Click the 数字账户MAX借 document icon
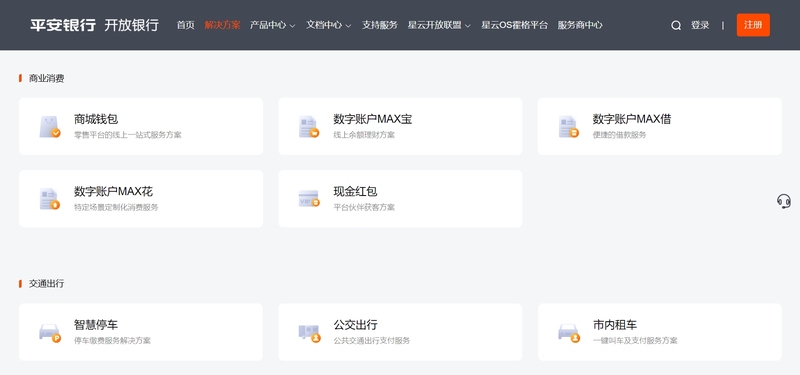The height and width of the screenshot is (375, 800). [568, 127]
